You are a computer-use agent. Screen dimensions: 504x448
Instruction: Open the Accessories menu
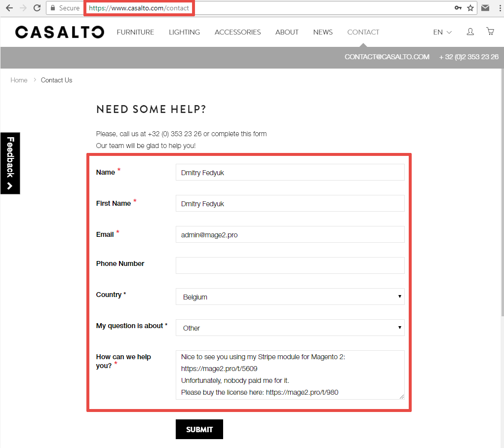pyautogui.click(x=237, y=32)
